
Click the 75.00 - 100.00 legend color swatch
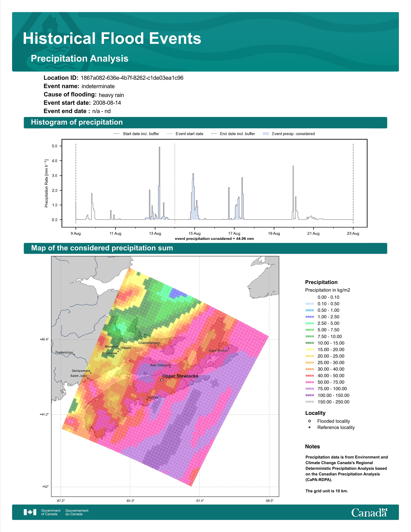click(x=309, y=389)
